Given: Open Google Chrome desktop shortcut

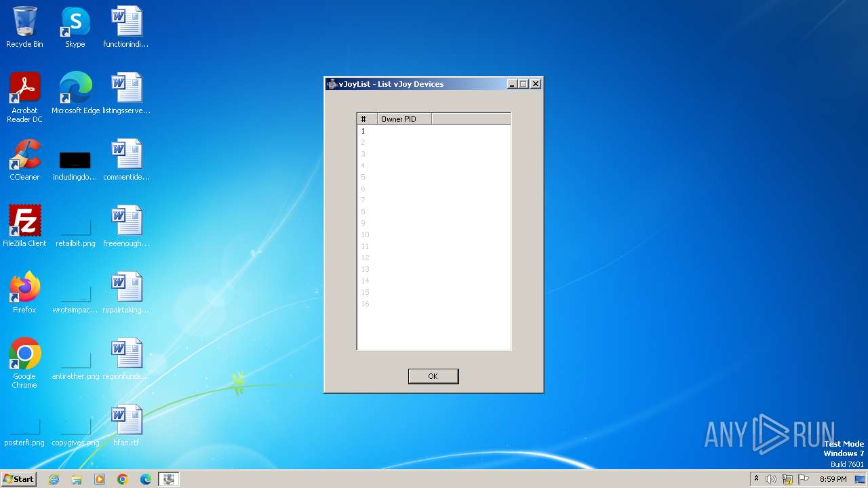Looking at the screenshot, I should tap(24, 363).
